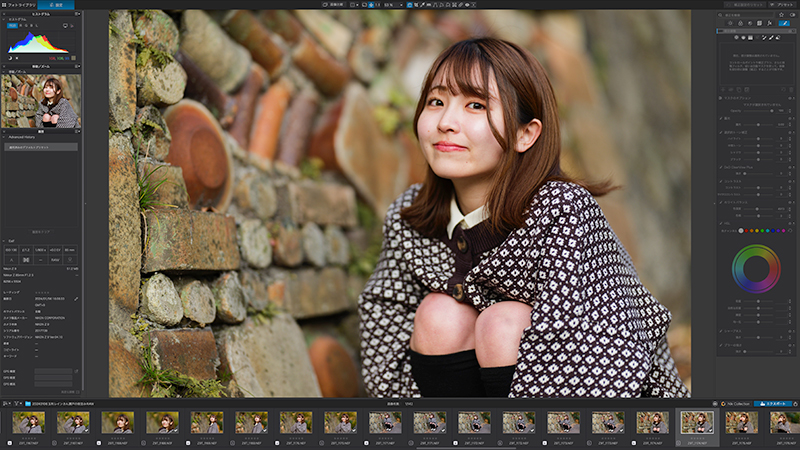Viewport: 800px width, 450px height.
Task: Expand the mask options disclosure triangle
Action: pyautogui.click(x=720, y=98)
